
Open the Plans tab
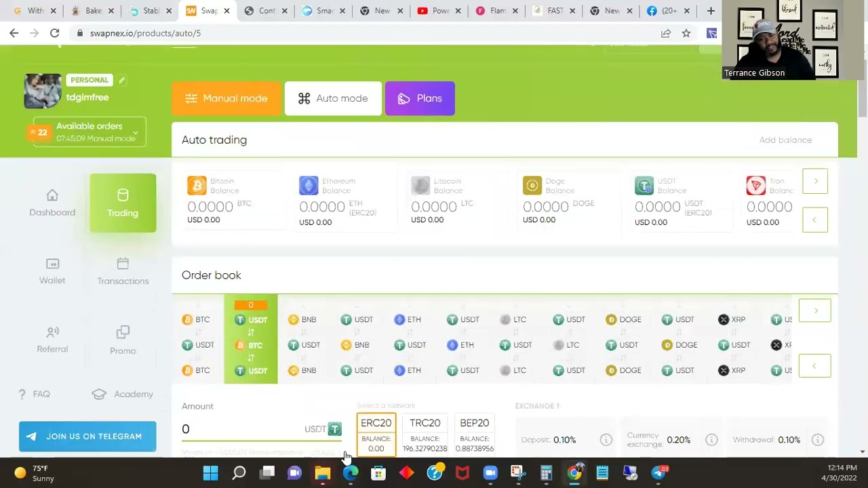[x=420, y=98]
